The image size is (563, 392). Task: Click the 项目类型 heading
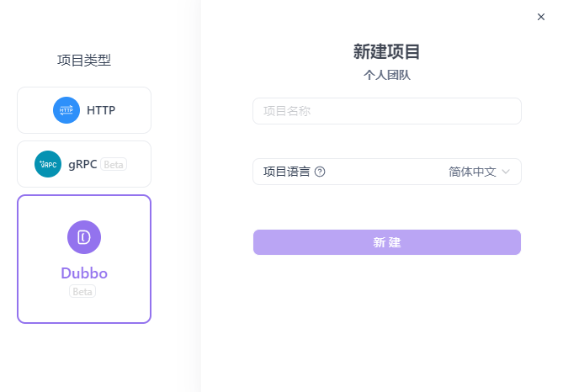point(84,60)
